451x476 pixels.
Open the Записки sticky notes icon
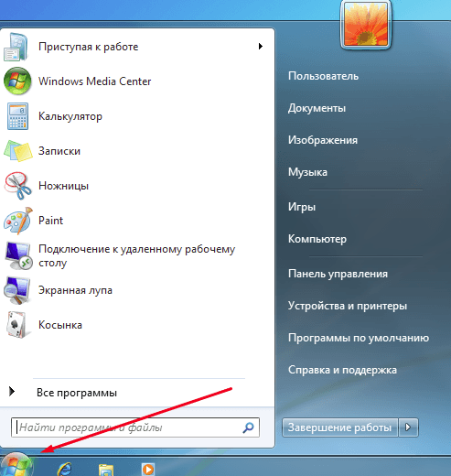(17, 151)
